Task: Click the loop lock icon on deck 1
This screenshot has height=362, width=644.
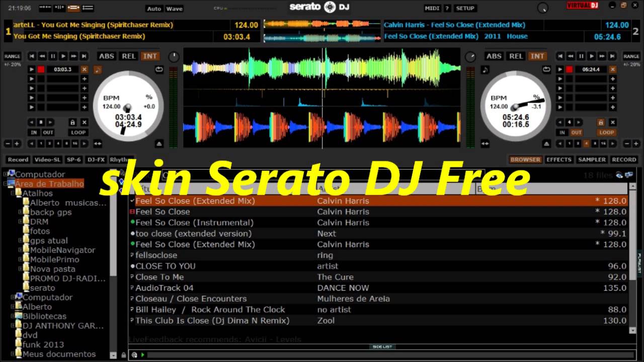Action: [x=72, y=122]
